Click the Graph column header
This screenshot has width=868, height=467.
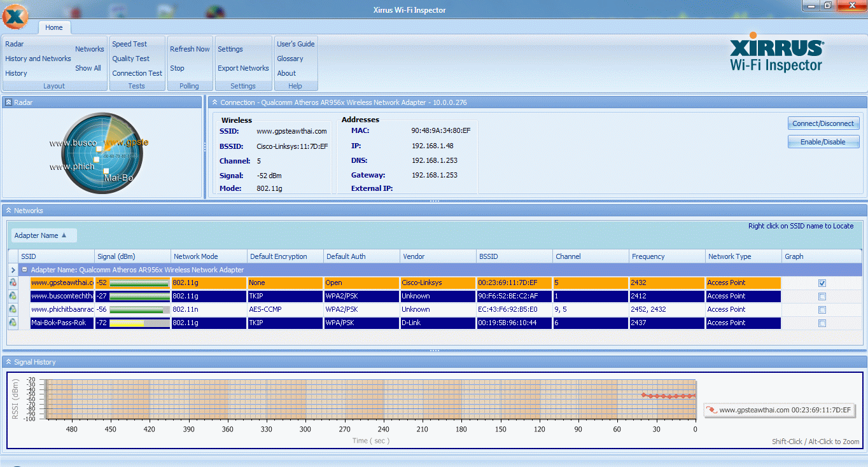822,256
